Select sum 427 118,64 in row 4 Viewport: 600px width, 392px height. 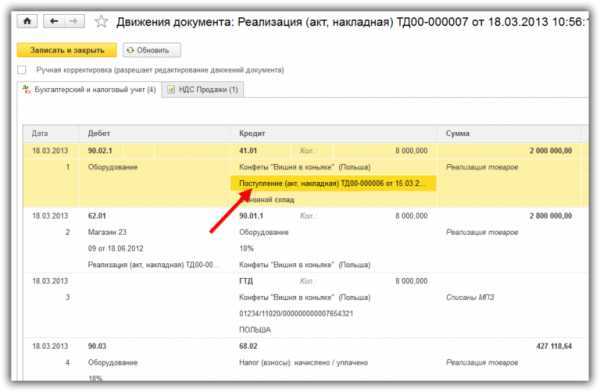(554, 346)
